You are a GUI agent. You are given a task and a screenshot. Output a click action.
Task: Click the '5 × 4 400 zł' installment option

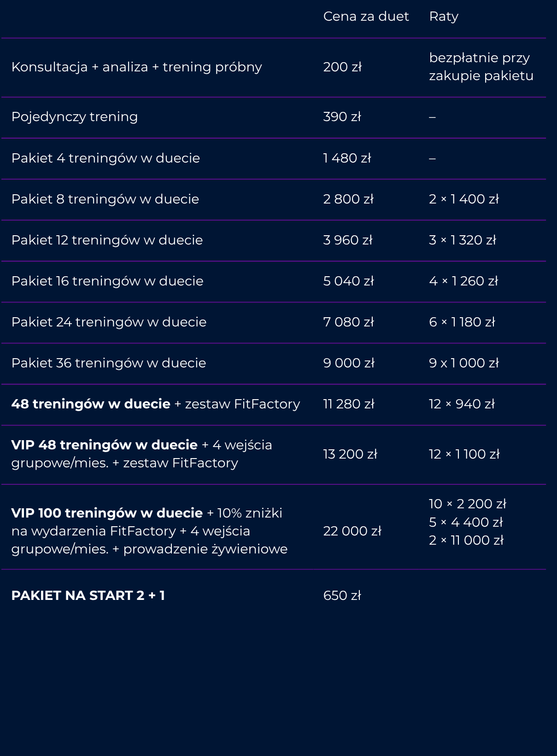point(466,523)
